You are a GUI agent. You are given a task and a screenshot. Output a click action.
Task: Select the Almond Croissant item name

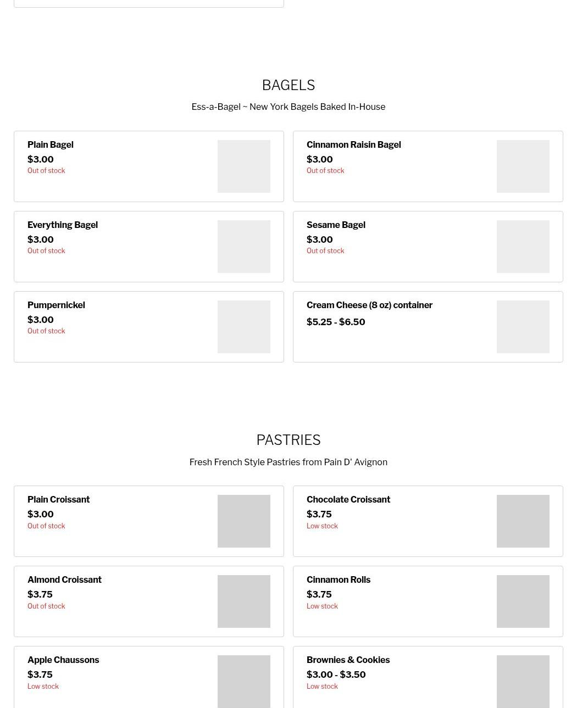[x=64, y=580]
